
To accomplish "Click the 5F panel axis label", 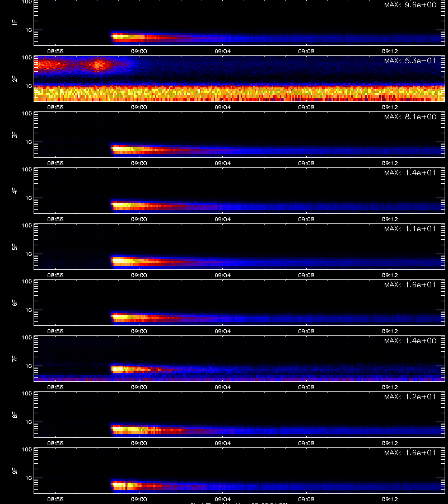I will [x=15, y=246].
